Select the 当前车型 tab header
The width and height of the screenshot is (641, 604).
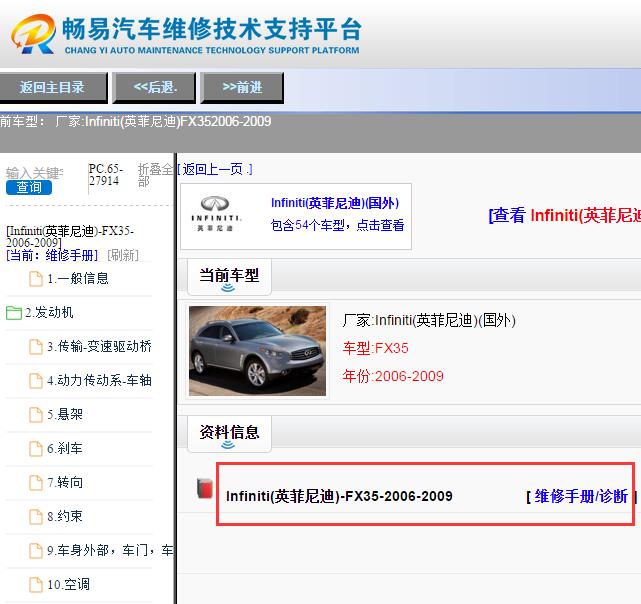click(229, 276)
